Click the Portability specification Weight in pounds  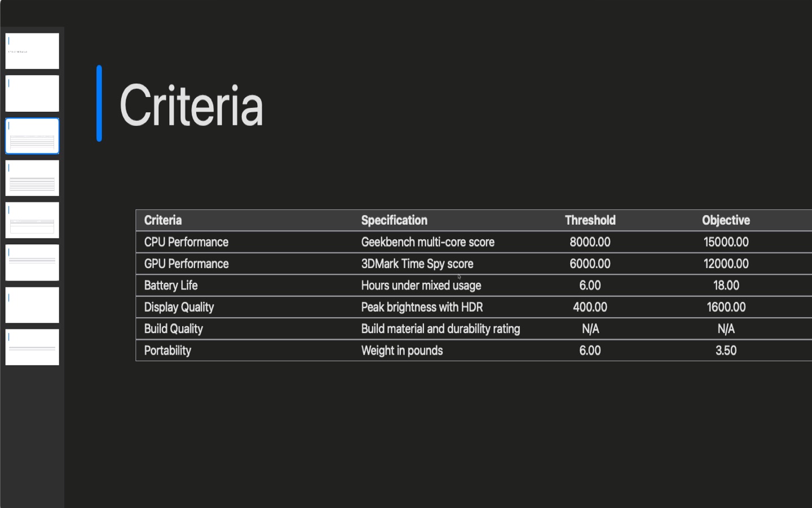click(x=401, y=350)
